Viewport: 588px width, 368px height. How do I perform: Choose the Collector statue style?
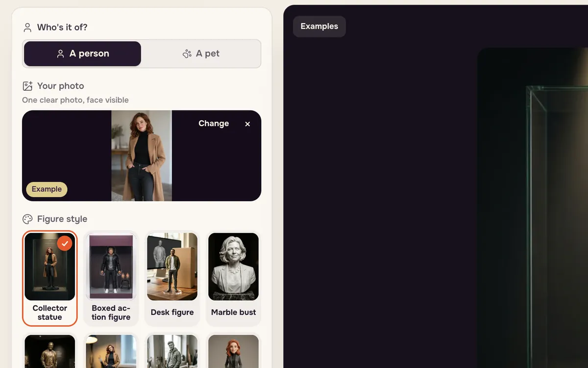coord(50,278)
